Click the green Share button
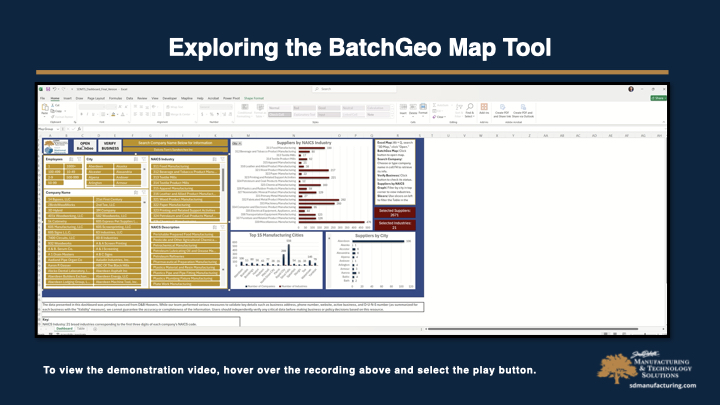This screenshot has width=720, height=405. [658, 98]
